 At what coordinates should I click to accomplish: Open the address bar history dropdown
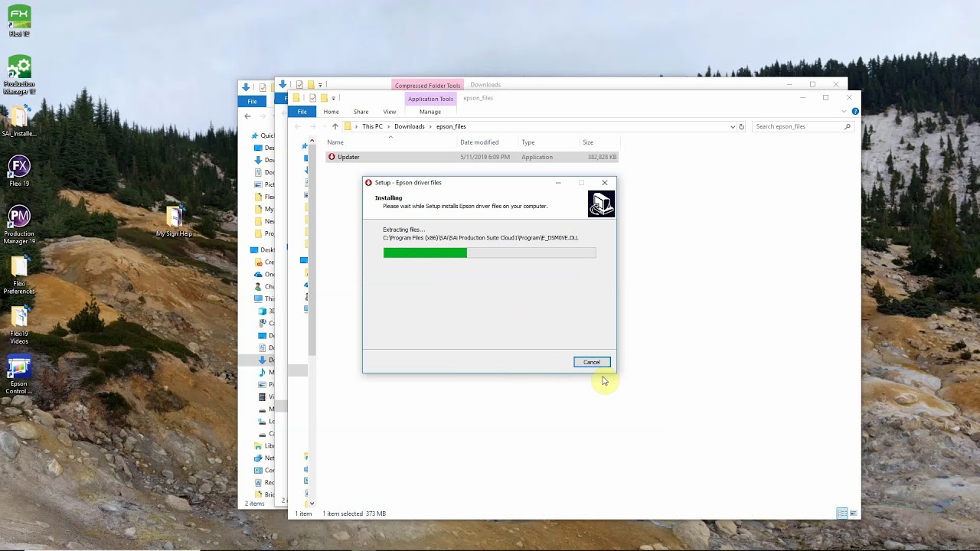(733, 126)
